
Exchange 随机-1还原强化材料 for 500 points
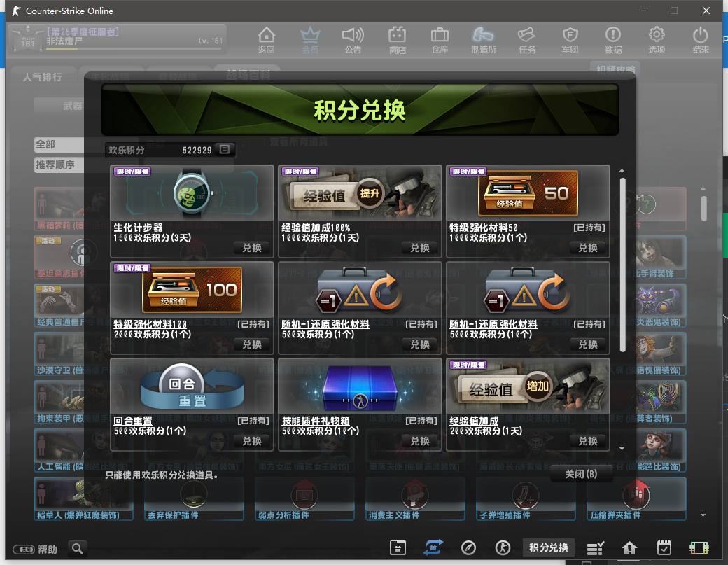point(420,344)
